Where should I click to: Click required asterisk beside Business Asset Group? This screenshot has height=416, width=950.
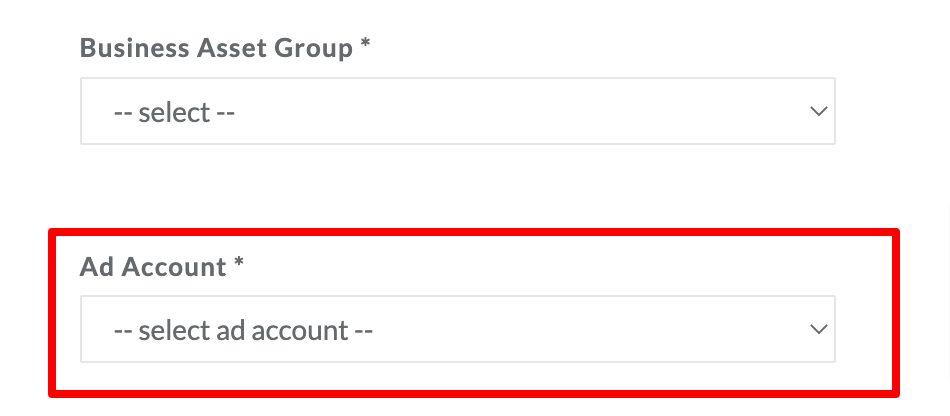click(x=365, y=44)
